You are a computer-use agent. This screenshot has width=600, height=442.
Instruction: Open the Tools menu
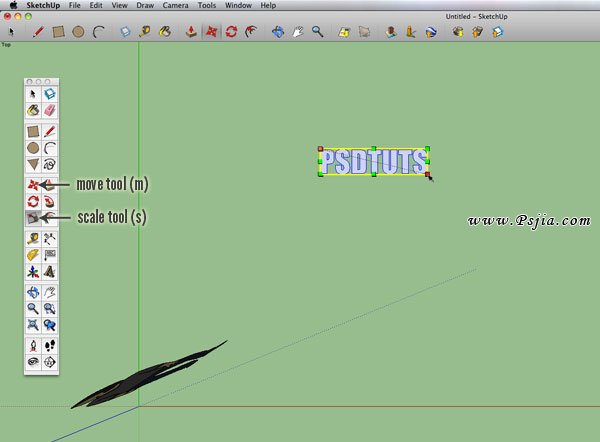point(206,6)
